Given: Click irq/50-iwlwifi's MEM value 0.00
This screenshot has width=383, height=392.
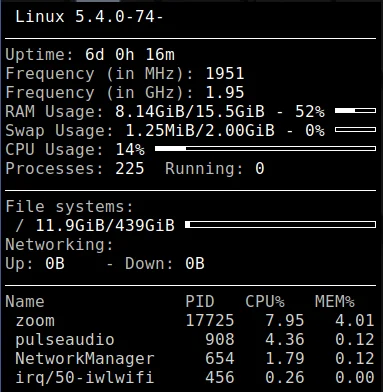Looking at the screenshot, I should (355, 378).
